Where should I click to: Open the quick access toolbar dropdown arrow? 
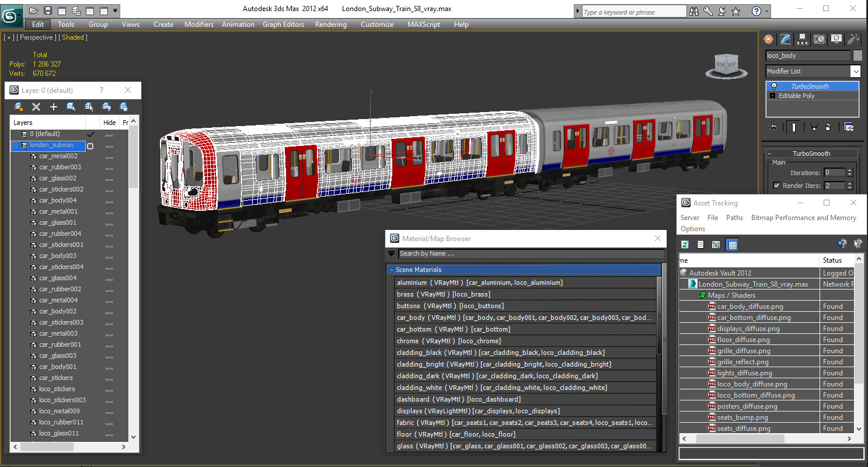point(115,11)
